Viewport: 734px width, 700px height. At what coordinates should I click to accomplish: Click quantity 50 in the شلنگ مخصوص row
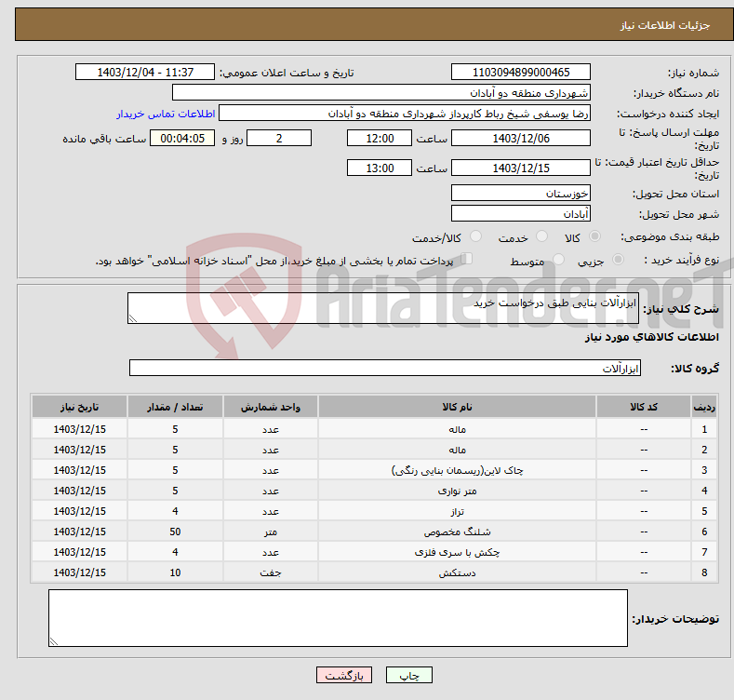(175, 532)
